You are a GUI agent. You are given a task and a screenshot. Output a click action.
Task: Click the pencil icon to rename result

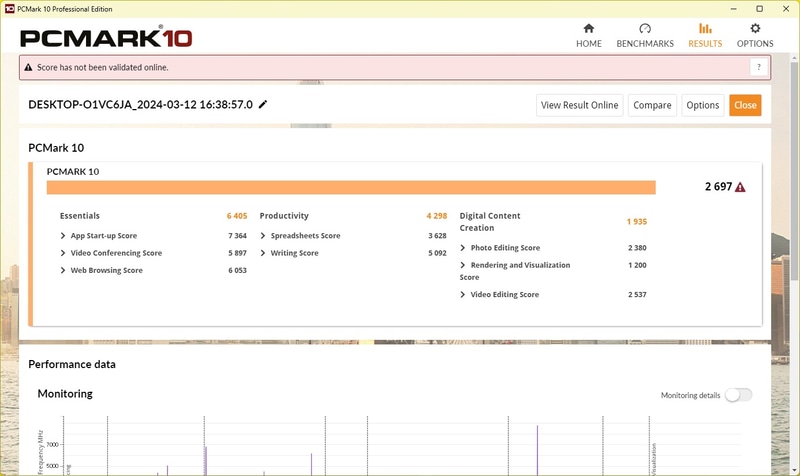(x=263, y=105)
